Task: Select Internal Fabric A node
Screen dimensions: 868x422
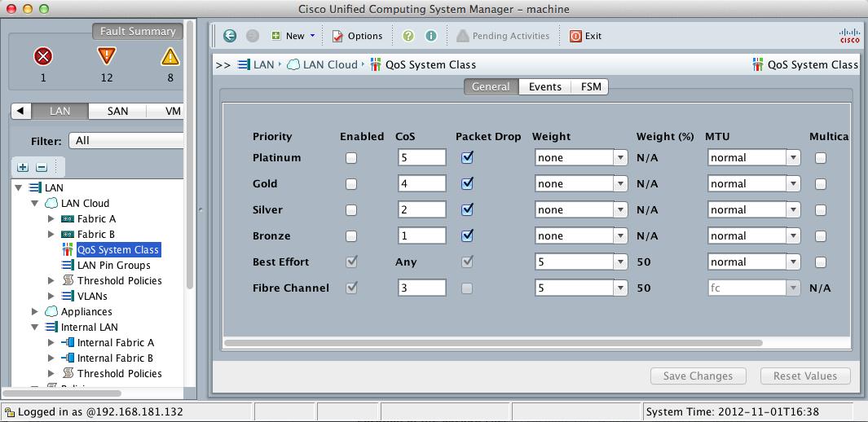Action: (x=116, y=342)
